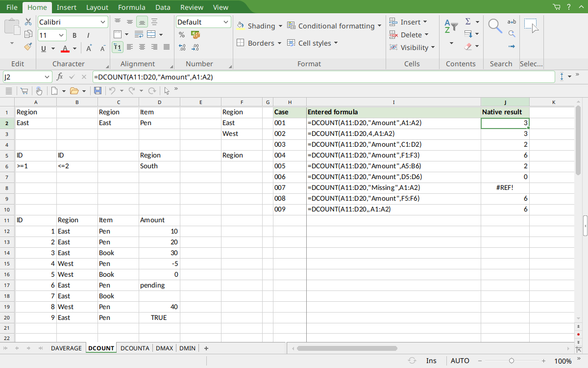Open file with the folder icon
588x368 pixels.
74,91
